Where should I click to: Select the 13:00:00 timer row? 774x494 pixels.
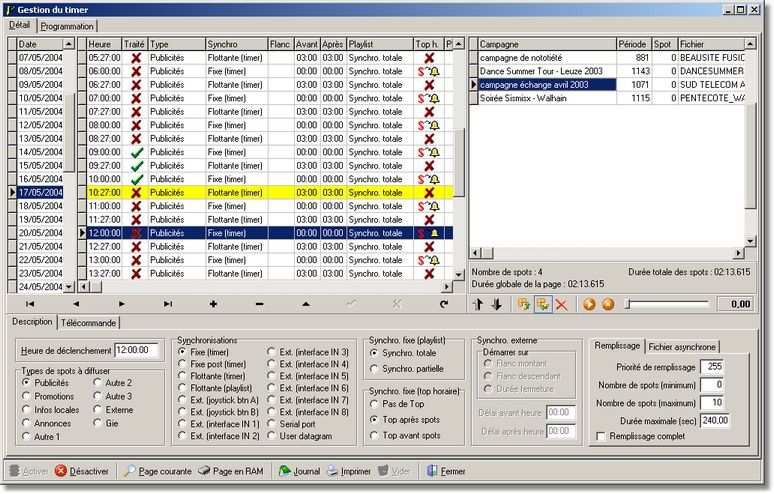[270, 260]
